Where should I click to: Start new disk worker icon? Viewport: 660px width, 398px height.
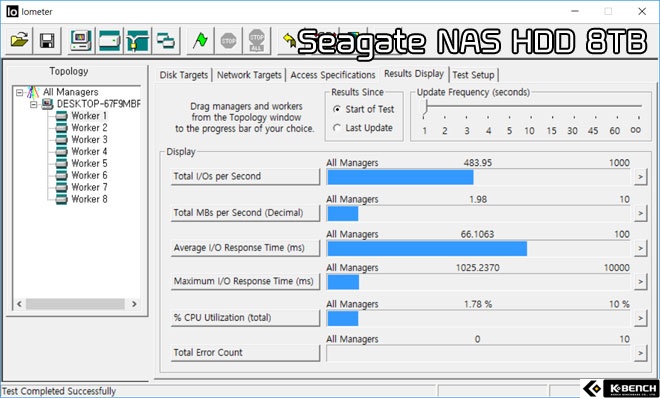point(110,41)
